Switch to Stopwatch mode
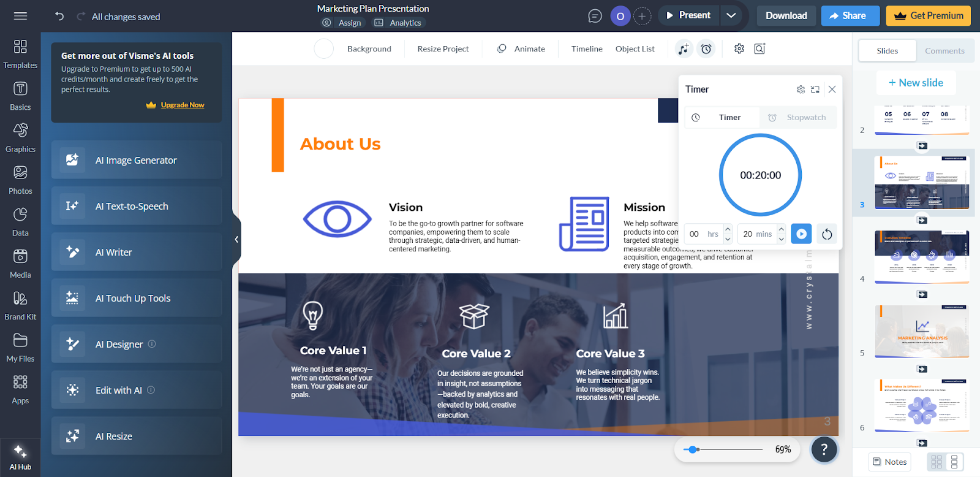 tap(798, 118)
